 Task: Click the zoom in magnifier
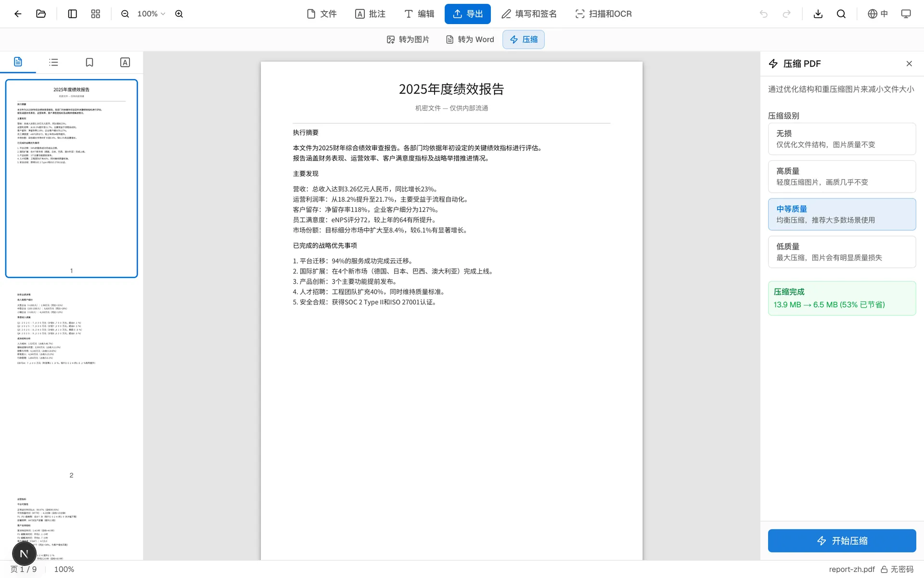click(x=179, y=14)
